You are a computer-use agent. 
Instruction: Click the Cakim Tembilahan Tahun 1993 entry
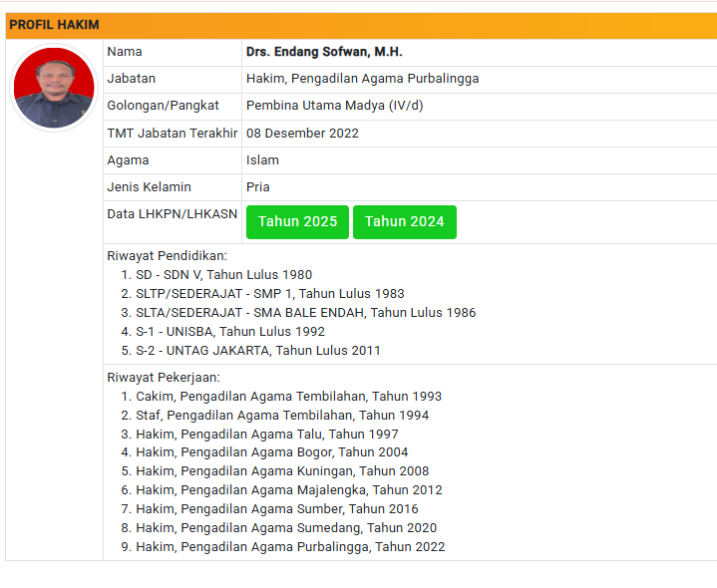coord(288,396)
